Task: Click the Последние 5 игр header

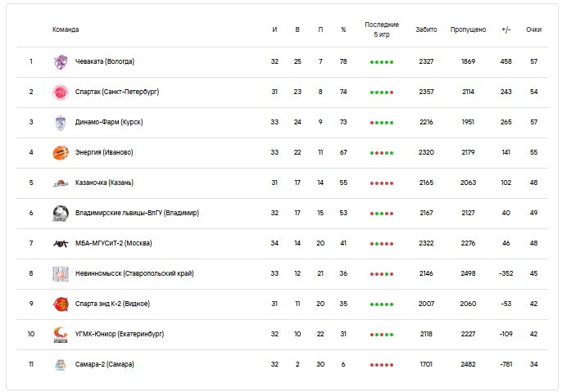Action: coord(382,29)
